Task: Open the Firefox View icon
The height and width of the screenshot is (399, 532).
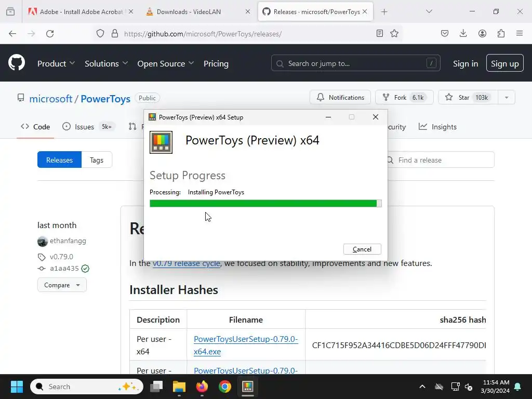Action: pyautogui.click(x=10, y=11)
